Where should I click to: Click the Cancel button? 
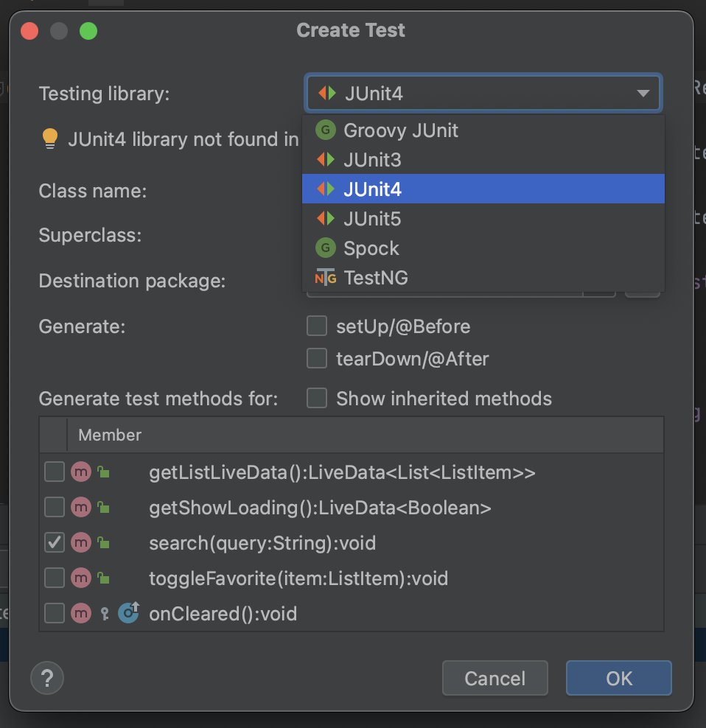[495, 679]
